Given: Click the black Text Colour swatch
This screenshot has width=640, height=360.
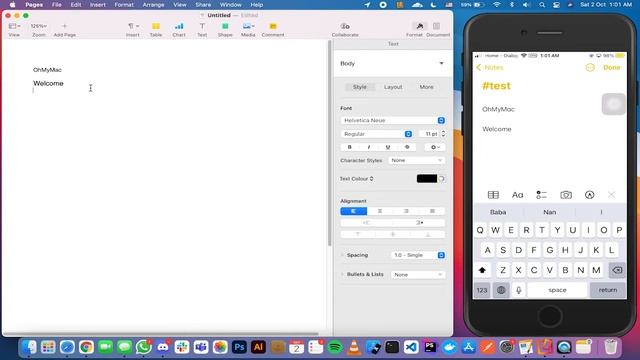Looking at the screenshot, I should [427, 178].
